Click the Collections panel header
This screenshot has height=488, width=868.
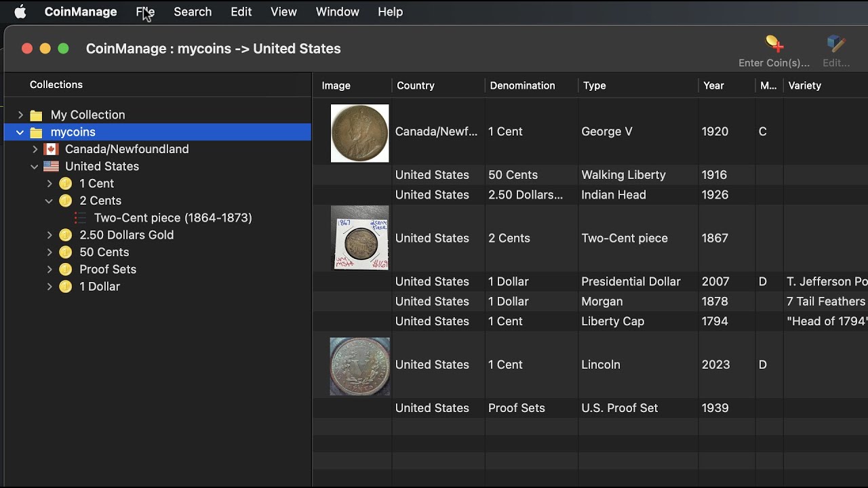pyautogui.click(x=56, y=85)
